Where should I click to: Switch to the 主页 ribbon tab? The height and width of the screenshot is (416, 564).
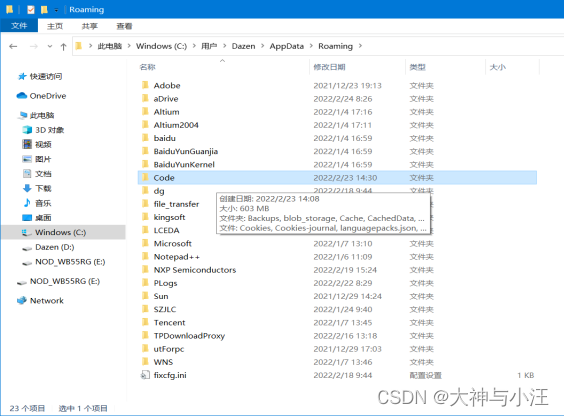[55, 26]
